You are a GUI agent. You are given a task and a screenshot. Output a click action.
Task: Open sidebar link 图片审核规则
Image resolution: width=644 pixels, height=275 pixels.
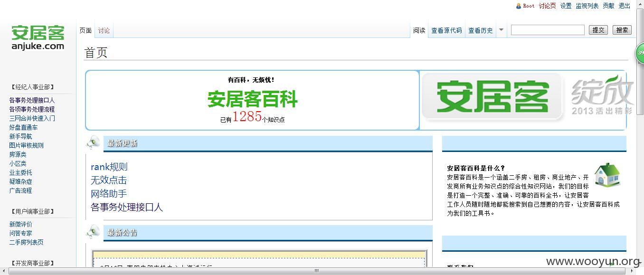(26, 145)
